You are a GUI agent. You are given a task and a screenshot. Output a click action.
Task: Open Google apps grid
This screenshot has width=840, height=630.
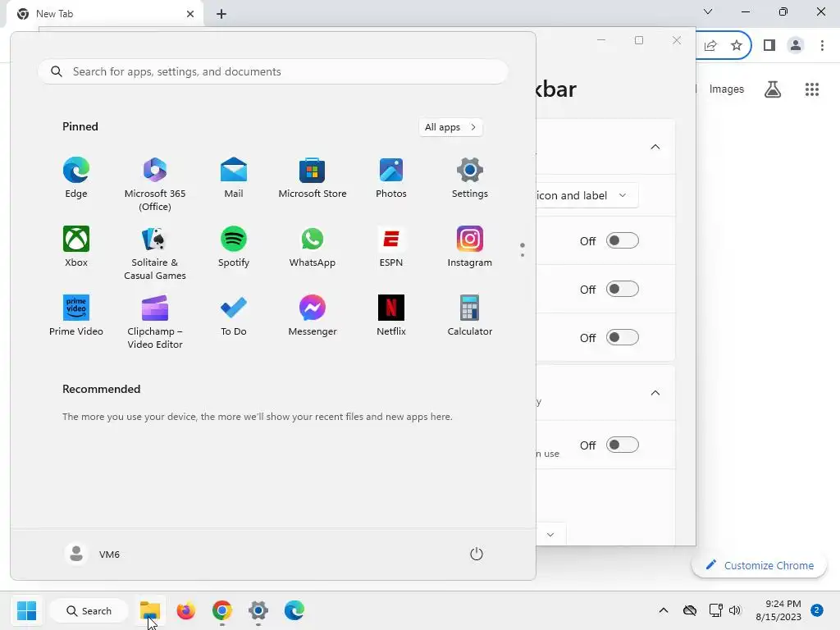click(812, 89)
